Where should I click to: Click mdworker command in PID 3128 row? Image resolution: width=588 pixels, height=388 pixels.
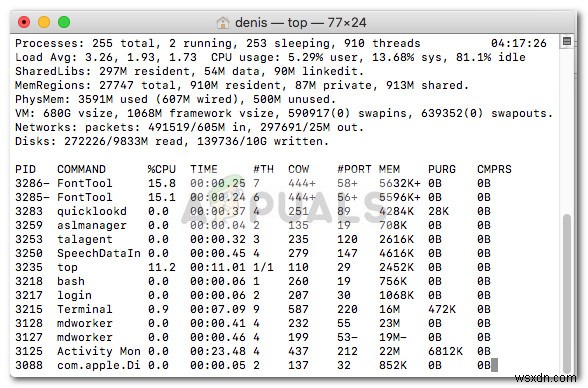click(x=85, y=323)
